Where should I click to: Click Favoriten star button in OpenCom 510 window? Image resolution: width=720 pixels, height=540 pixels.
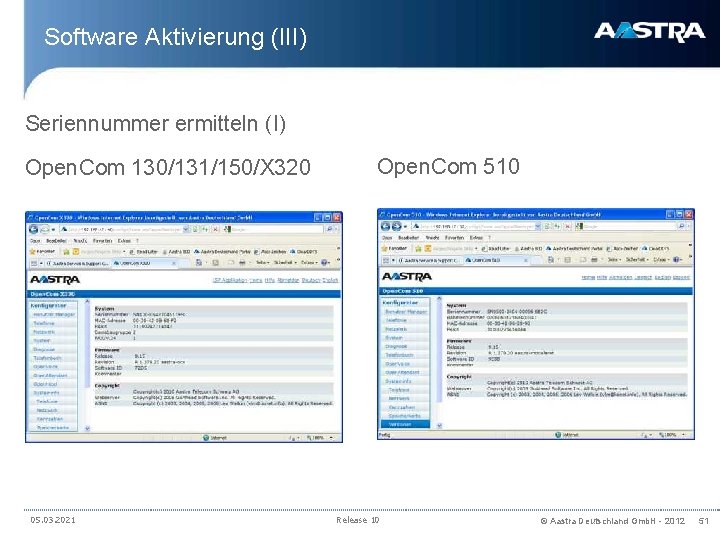pos(394,248)
